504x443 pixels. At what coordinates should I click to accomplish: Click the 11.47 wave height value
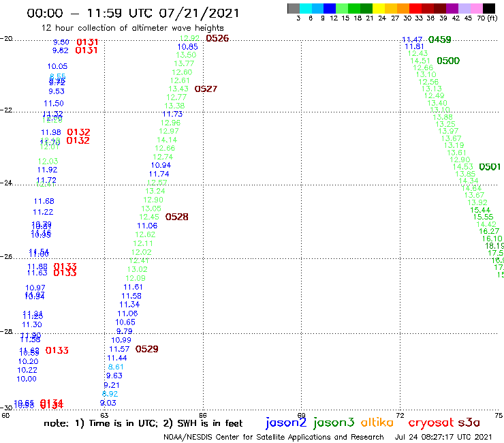[412, 40]
